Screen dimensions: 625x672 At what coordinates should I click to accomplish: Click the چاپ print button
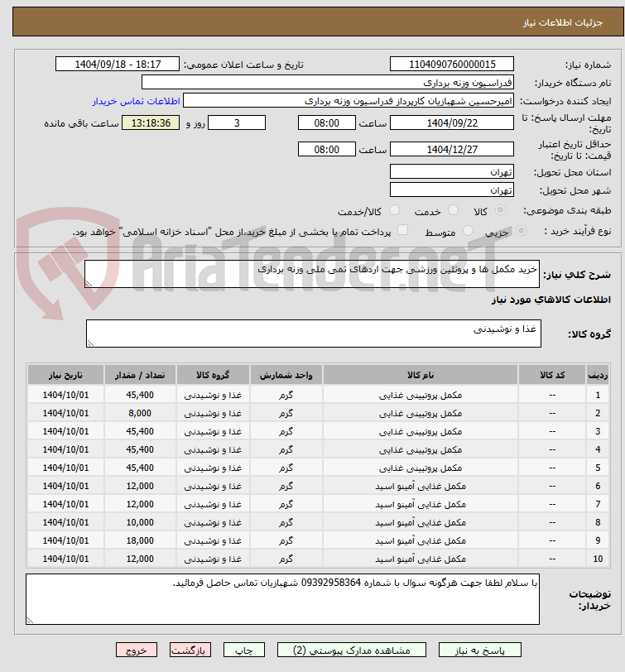244,650
